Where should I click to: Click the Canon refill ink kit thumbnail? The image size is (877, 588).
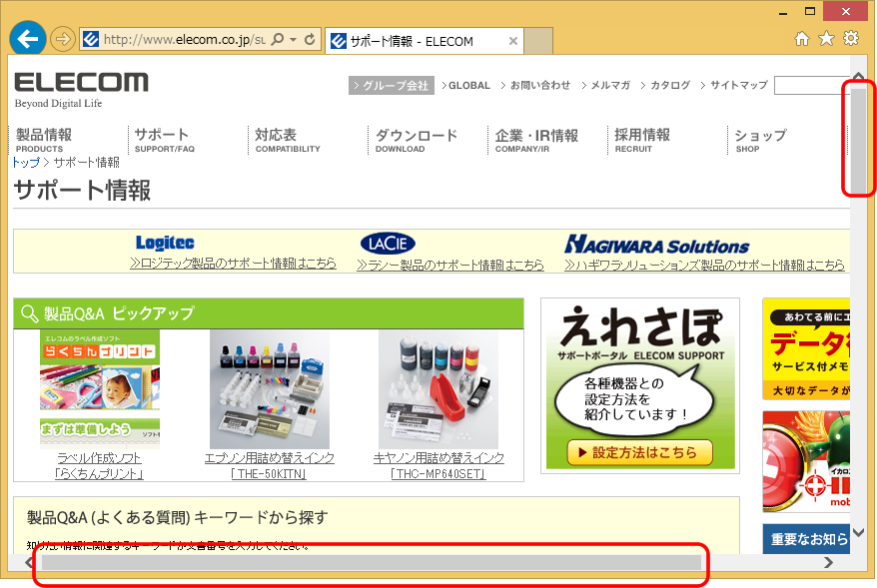(438, 389)
